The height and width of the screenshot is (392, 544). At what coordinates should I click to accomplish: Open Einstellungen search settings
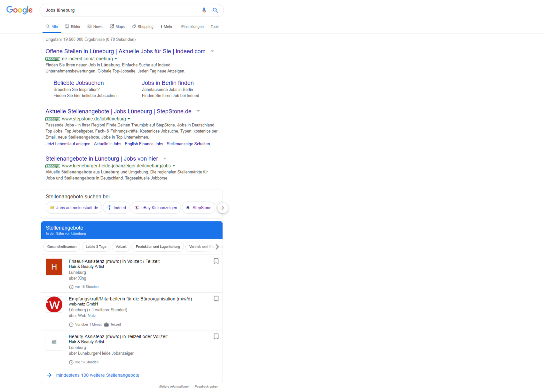point(193,27)
